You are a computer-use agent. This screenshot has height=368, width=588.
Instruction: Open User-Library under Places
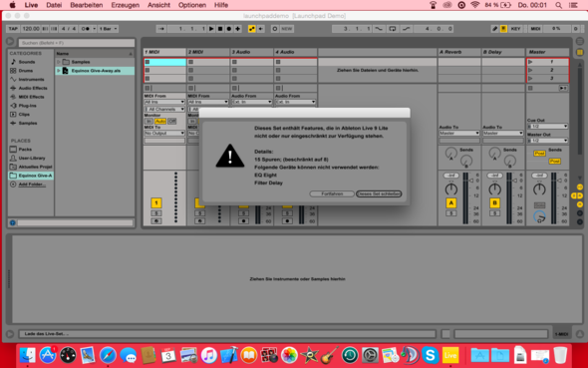pos(32,158)
